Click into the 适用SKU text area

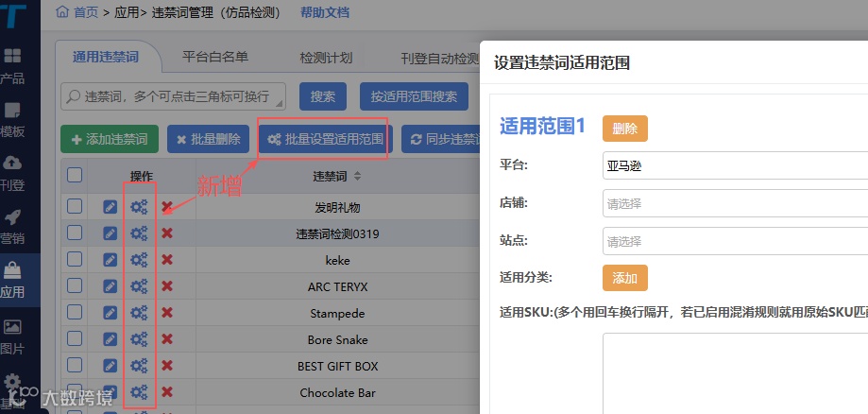tap(735, 373)
